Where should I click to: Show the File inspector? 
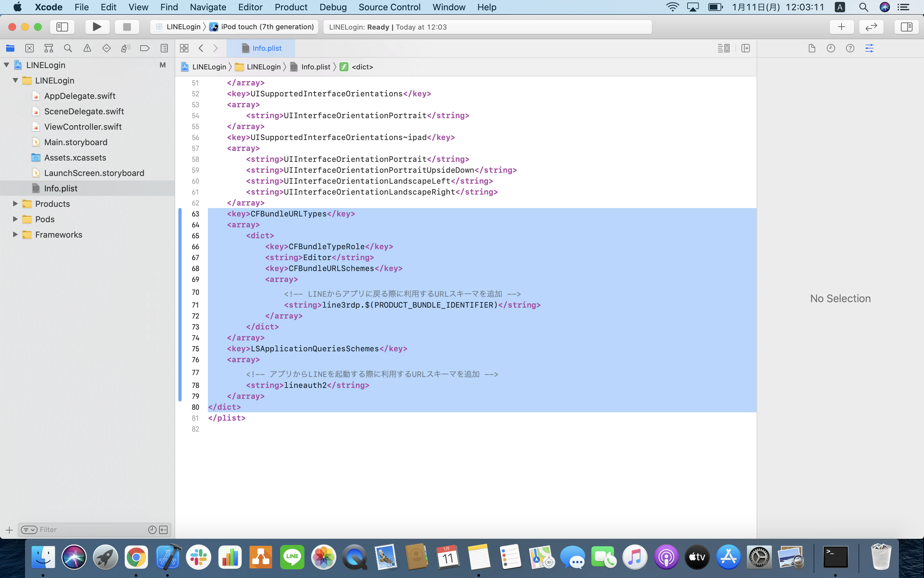point(812,48)
